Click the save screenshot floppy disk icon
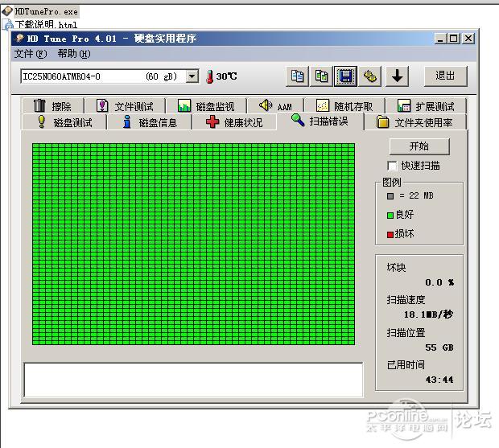 coord(345,76)
